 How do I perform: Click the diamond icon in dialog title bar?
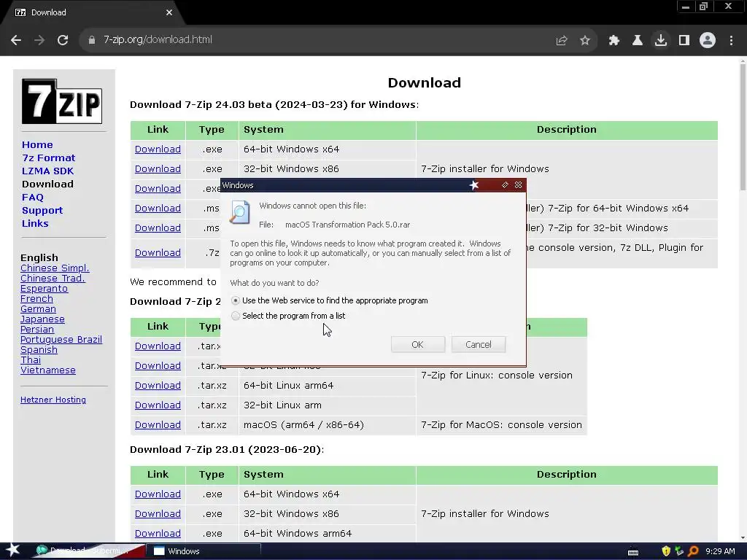(505, 184)
